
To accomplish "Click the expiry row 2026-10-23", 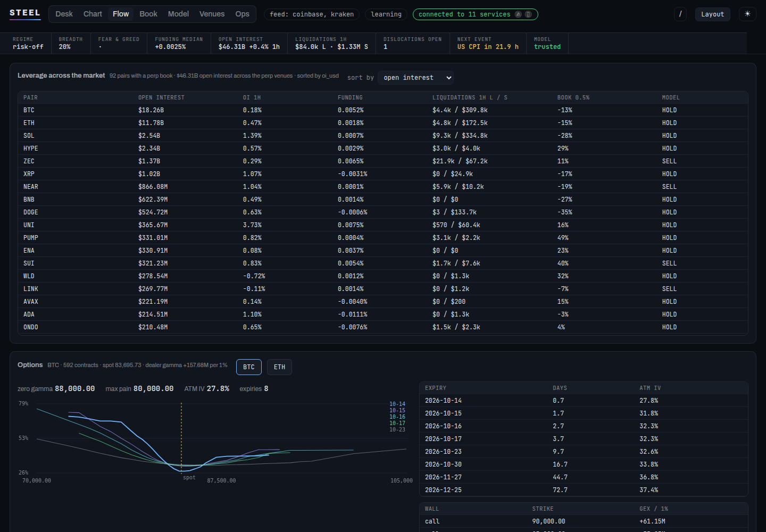I will tap(584, 452).
